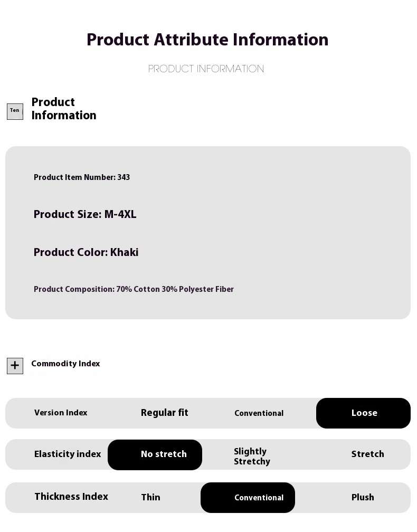This screenshot has width=417, height=532.
Task: Click the Product Item Number 343 text
Action: [82, 178]
